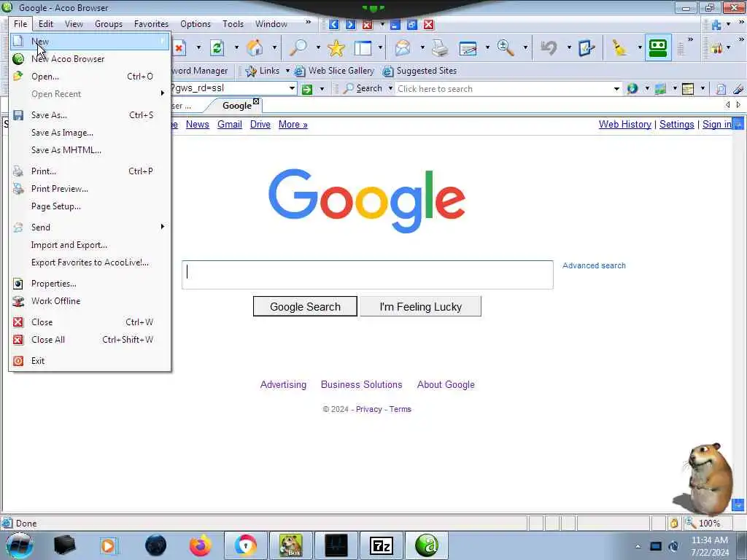This screenshot has width=747, height=560.
Task: Click the Refresh page toolbar icon
Action: [x=217, y=47]
